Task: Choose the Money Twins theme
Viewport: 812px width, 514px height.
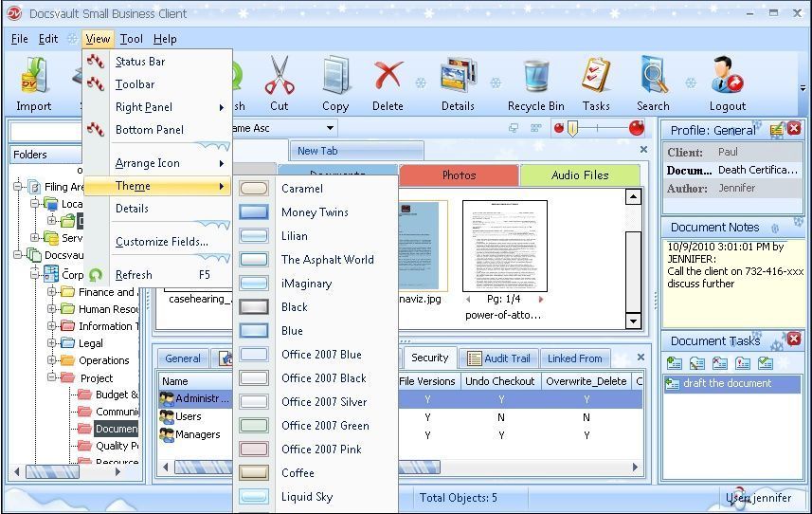Action: click(x=316, y=211)
